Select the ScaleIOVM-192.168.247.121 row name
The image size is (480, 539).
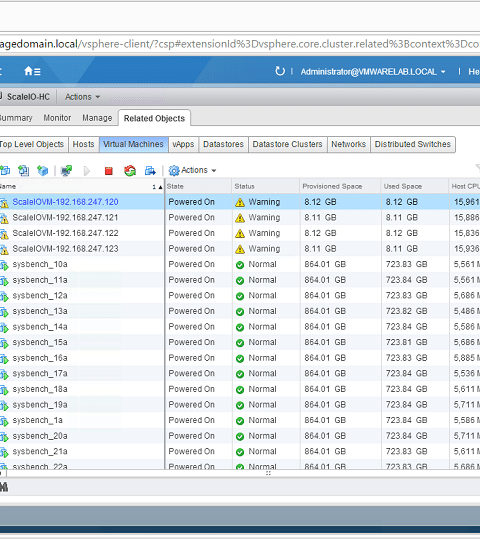point(65,218)
